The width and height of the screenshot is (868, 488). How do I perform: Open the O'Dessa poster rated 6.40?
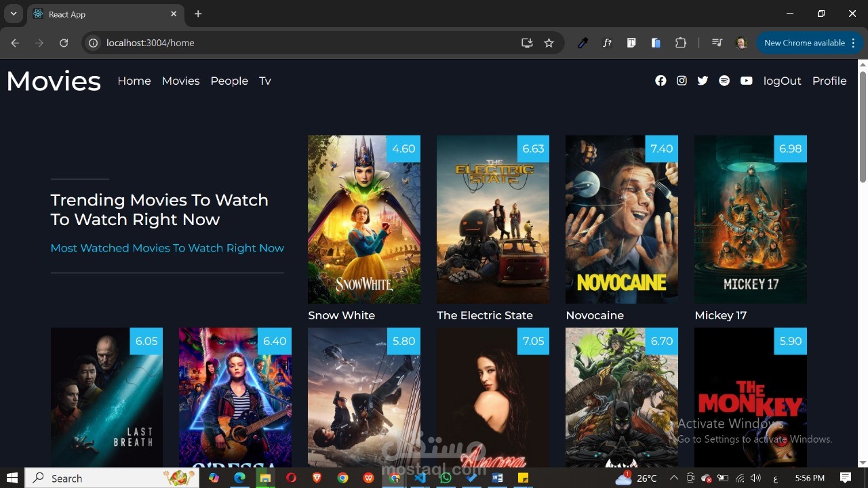click(x=235, y=397)
